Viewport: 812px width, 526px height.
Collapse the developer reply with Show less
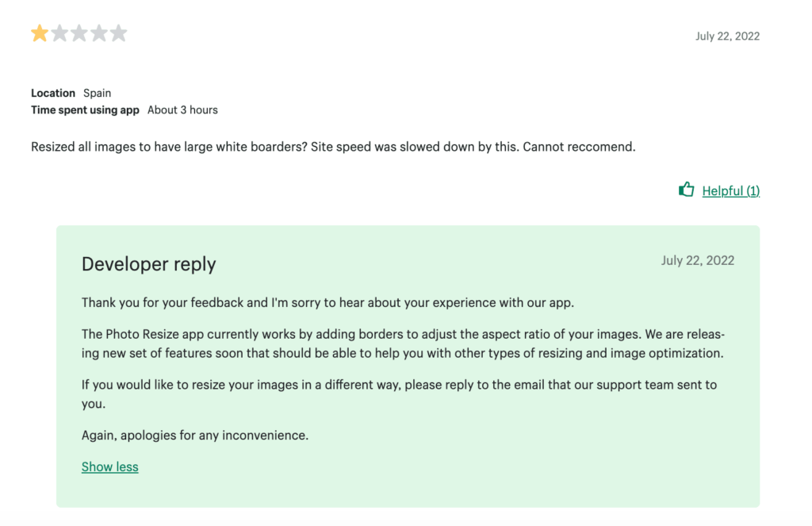[109, 466]
